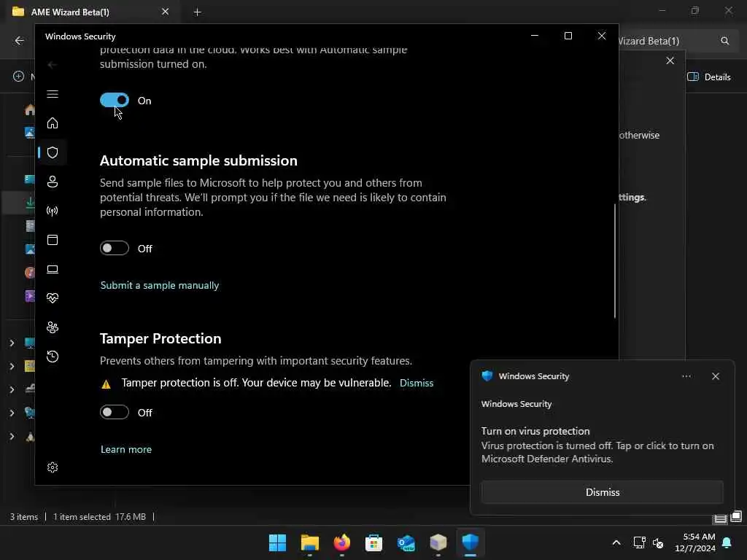Viewport: 747px width, 560px height.
Task: Turn off Cloud-delivered protection toggle
Action: click(115, 100)
